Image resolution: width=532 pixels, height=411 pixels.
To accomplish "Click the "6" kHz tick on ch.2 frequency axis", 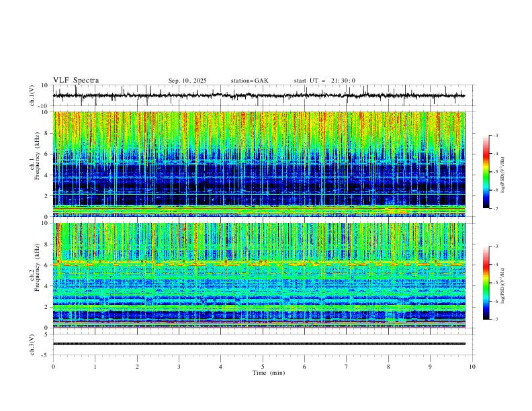I will [x=46, y=265].
